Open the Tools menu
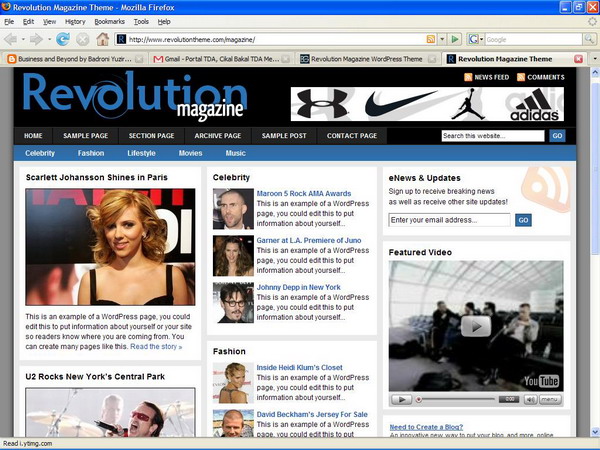The height and width of the screenshot is (450, 600). point(141,22)
